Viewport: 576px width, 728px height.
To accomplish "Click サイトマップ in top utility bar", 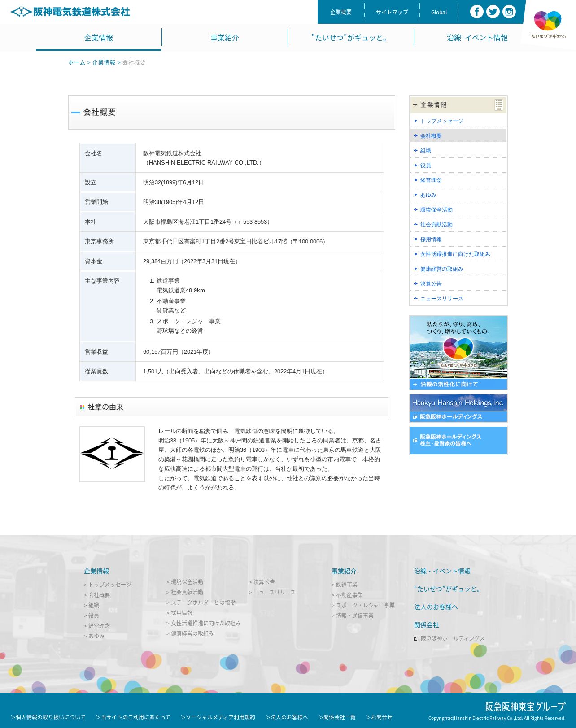I will 392,12.
